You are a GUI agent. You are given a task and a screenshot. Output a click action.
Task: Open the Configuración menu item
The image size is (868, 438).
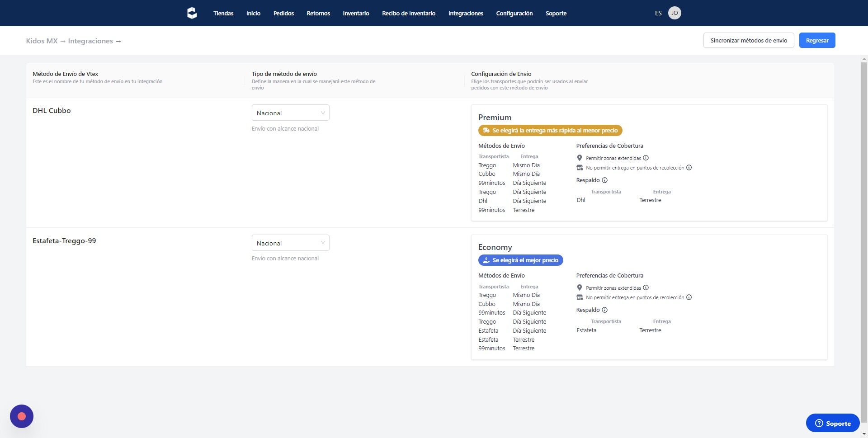click(x=514, y=13)
